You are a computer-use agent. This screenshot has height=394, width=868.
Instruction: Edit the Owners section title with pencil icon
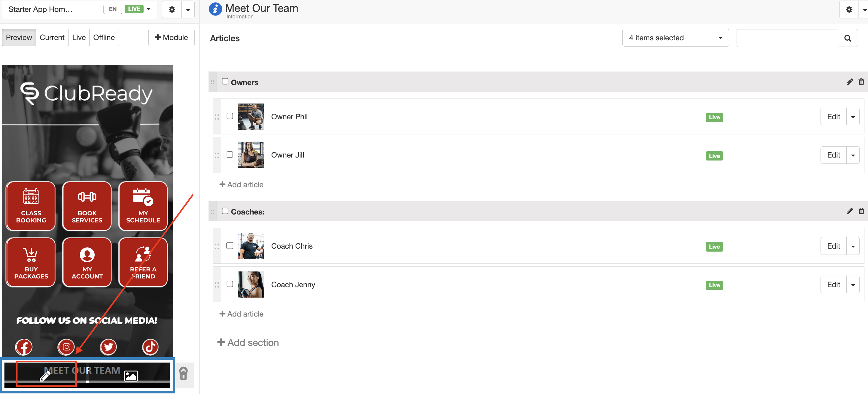pos(850,82)
